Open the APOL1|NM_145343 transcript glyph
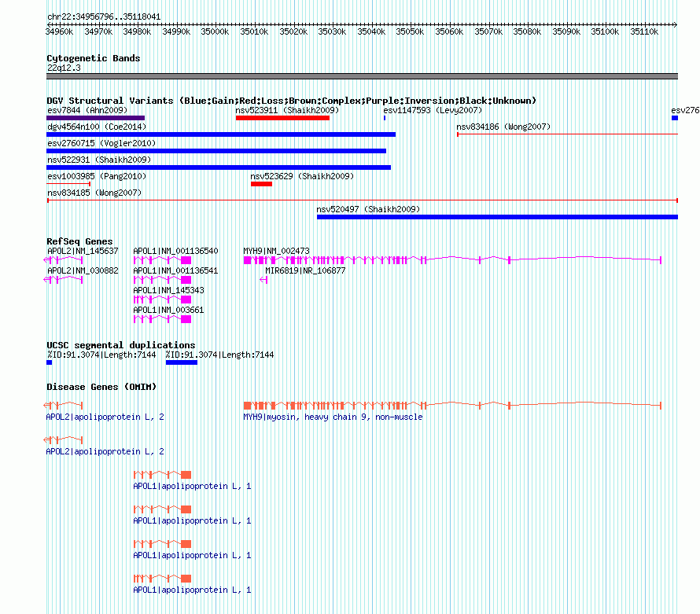 click(x=163, y=299)
